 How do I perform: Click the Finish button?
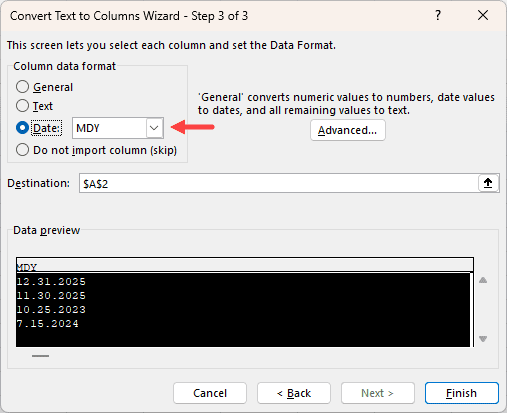tap(462, 393)
